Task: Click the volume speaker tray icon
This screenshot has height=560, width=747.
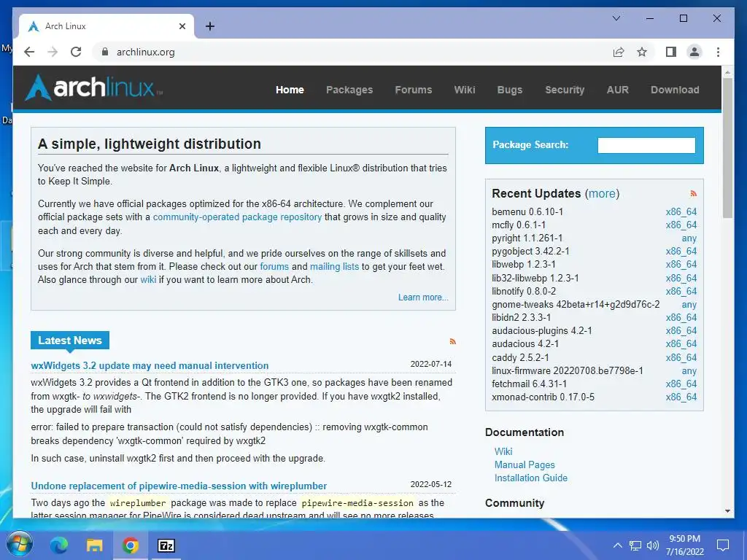Action: [653, 545]
